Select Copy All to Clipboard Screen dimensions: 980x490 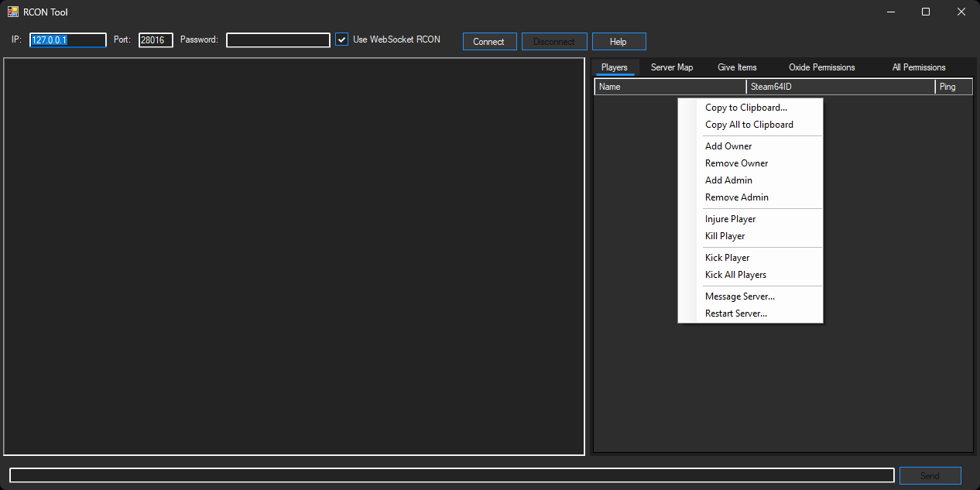coord(749,125)
